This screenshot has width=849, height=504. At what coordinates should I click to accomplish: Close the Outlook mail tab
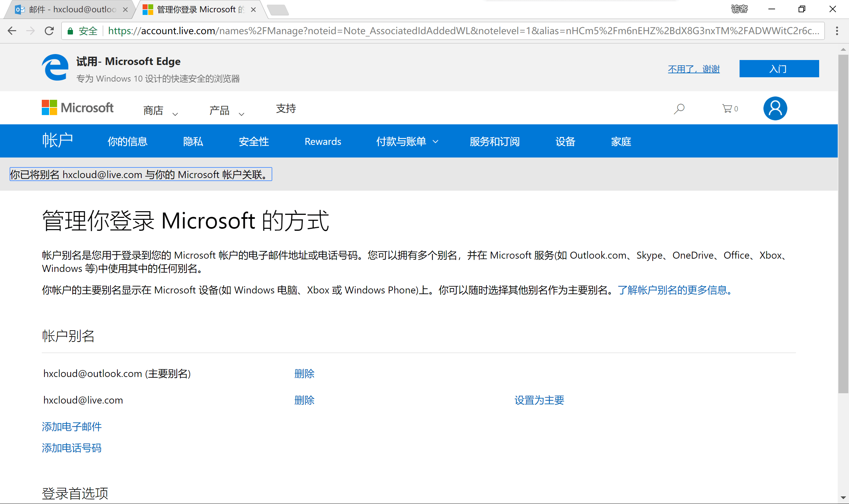(125, 10)
